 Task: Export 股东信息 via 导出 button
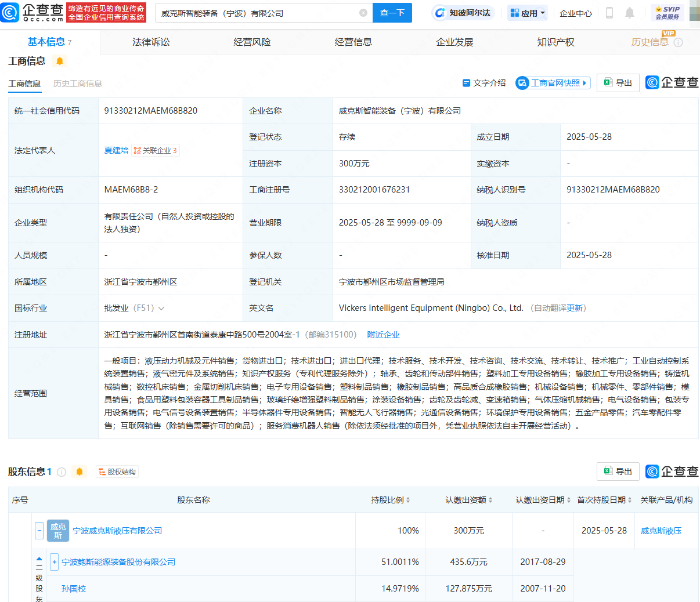point(618,472)
